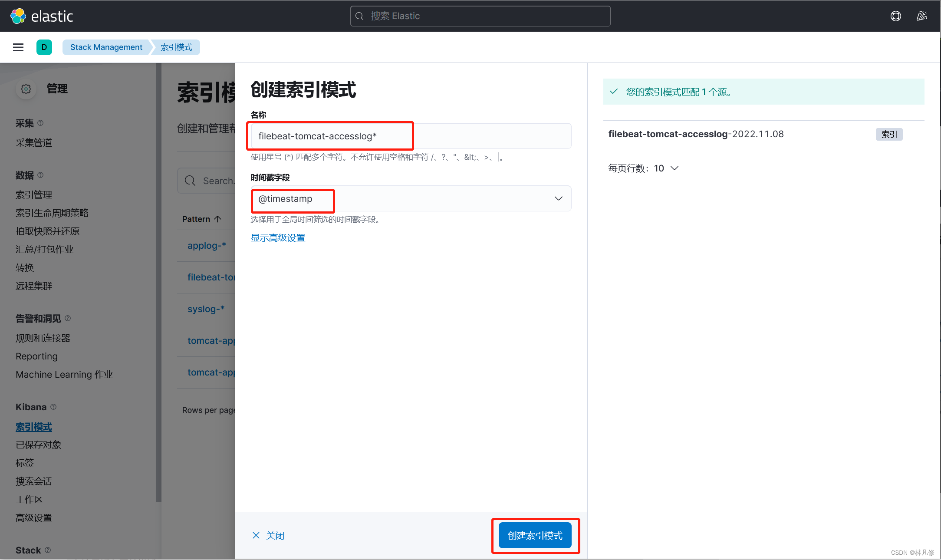The image size is (941, 560).
Task: Click the Pattern column header
Action: click(202, 219)
